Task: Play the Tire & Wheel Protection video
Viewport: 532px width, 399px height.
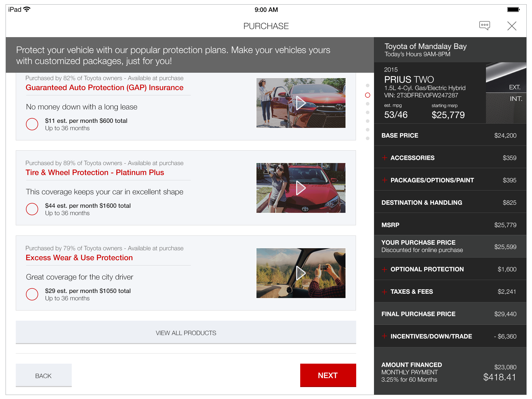Action: coord(301,188)
